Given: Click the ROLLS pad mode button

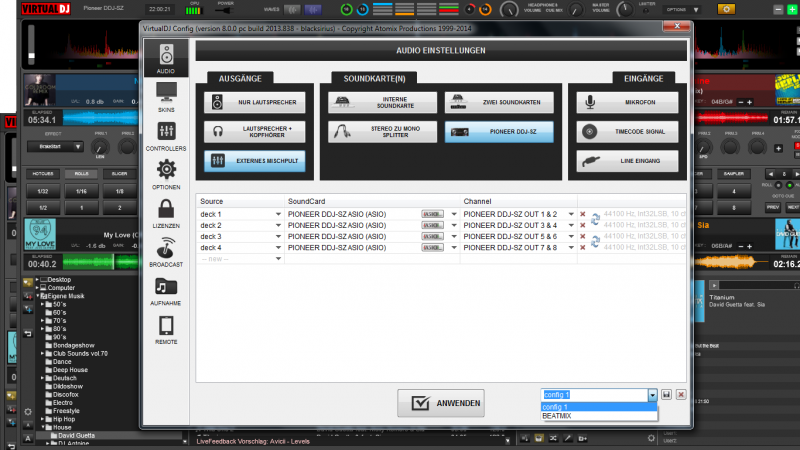Looking at the screenshot, I should point(81,174).
